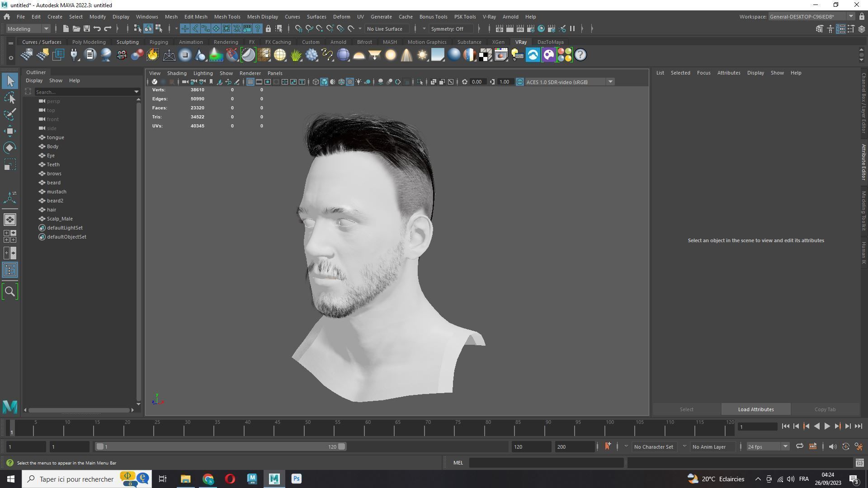Switch to the XGen shelf tab
The image size is (868, 488).
click(x=498, y=42)
